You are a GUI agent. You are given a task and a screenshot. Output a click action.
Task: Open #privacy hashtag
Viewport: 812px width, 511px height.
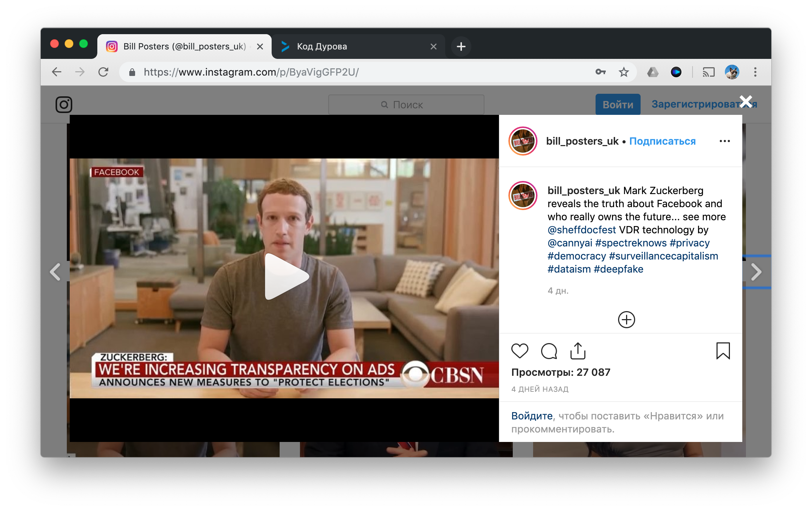point(690,243)
